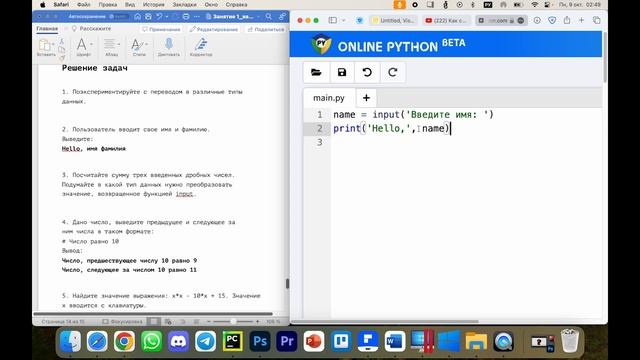
Task: Click the Online Python shield logo
Action: coord(321,44)
